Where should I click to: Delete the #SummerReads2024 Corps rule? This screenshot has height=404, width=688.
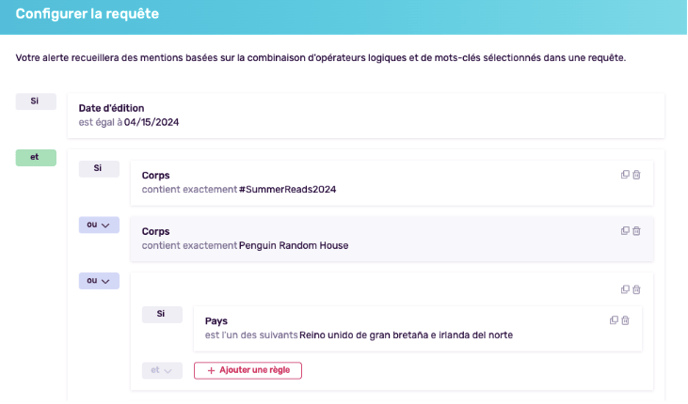click(x=636, y=175)
